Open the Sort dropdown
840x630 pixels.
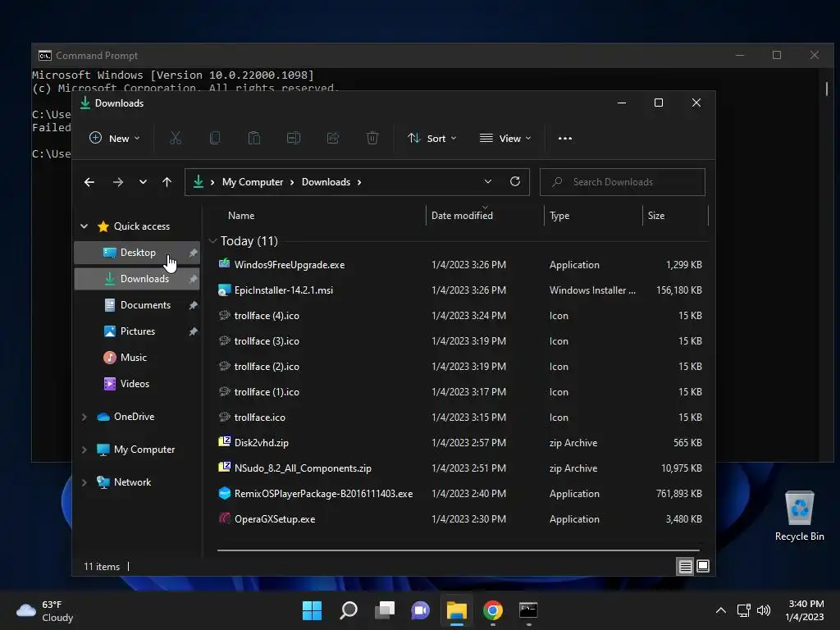(x=431, y=138)
